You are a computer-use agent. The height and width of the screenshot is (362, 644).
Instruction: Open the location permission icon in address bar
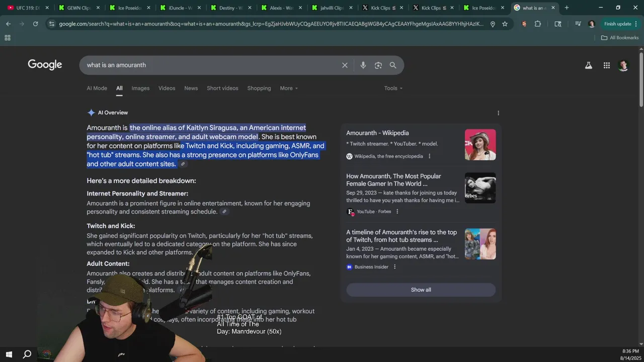(x=493, y=24)
